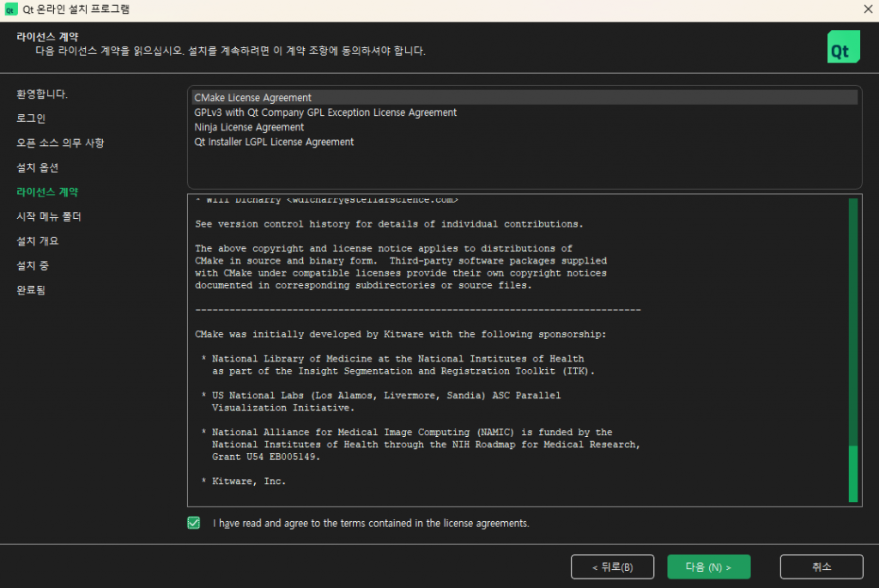Click the 취소 button
Screen dimensions: 879x588
pos(821,567)
